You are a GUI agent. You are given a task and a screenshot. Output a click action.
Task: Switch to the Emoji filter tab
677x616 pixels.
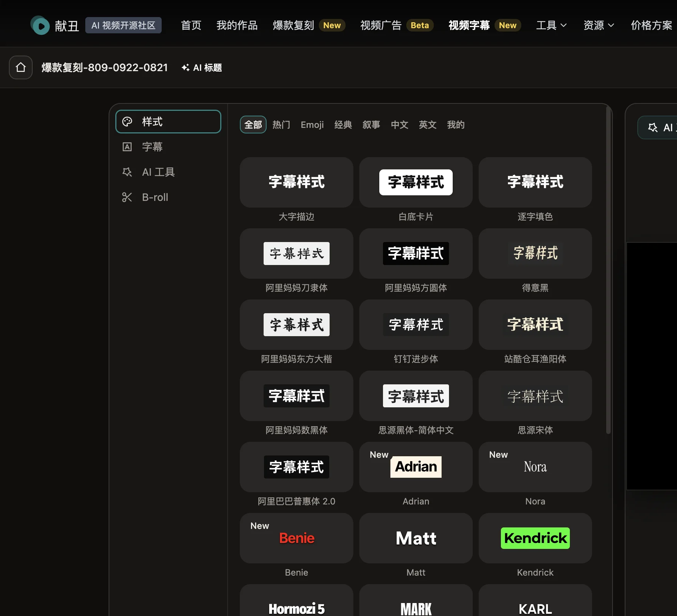[x=312, y=125]
